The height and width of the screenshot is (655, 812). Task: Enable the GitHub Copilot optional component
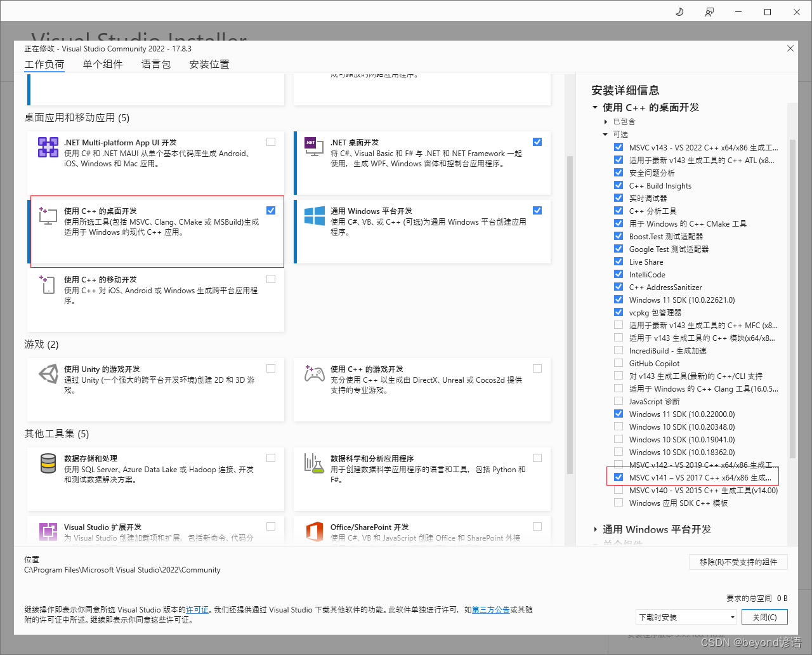pyautogui.click(x=619, y=363)
